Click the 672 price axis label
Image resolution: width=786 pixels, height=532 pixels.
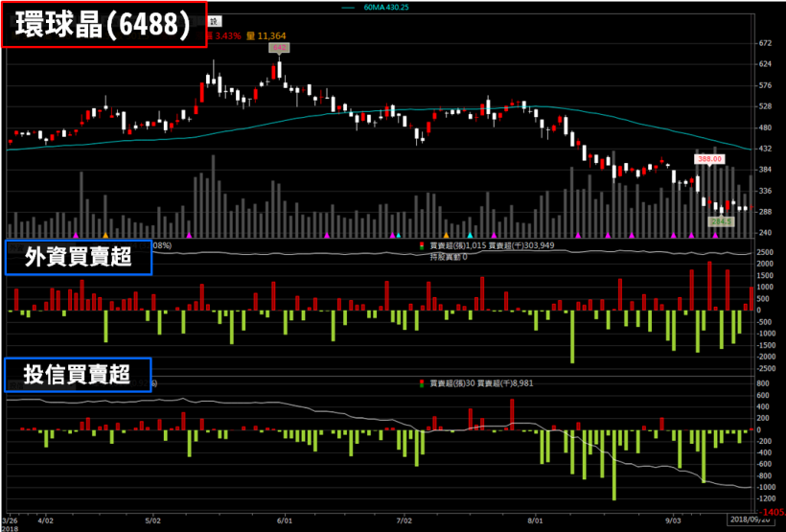[x=765, y=43]
